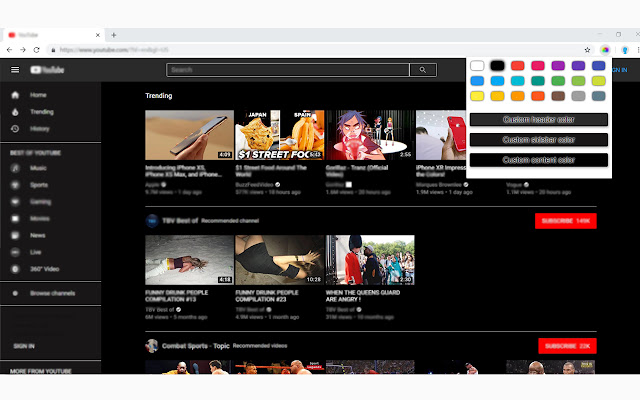Click in the YouTube search field

(x=288, y=70)
